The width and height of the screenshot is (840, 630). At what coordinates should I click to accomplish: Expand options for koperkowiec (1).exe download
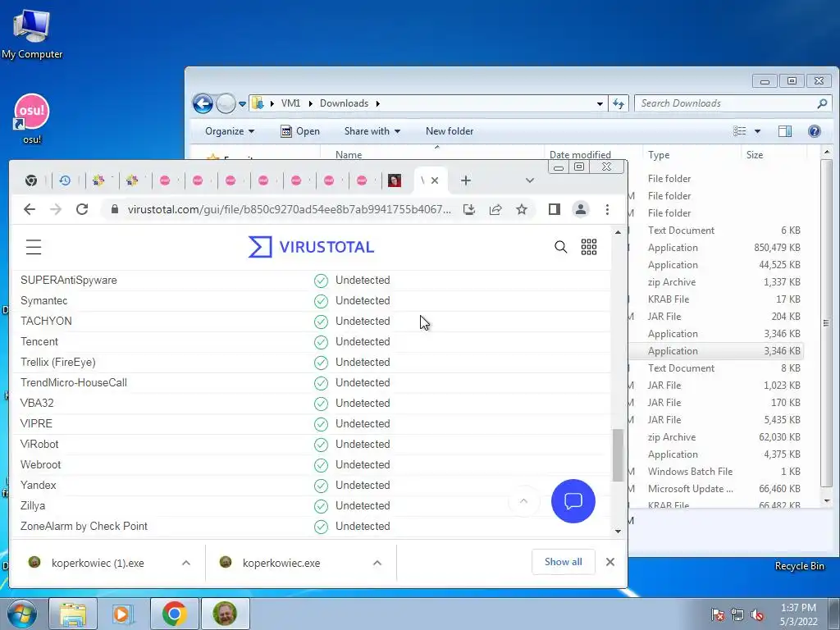pos(186,563)
